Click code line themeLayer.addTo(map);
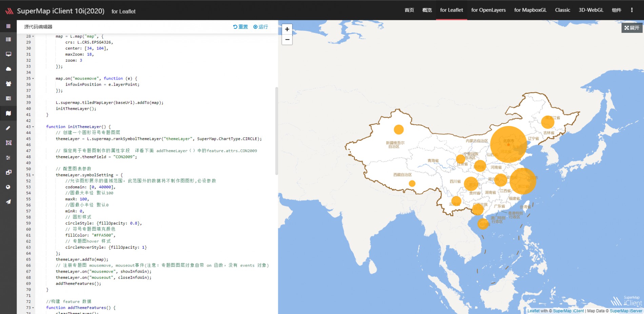 pos(82,259)
